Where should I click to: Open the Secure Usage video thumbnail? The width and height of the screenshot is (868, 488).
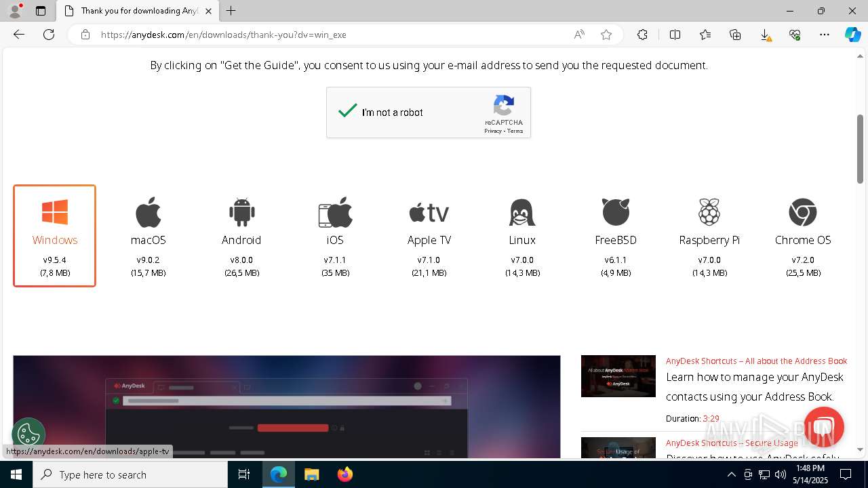coord(618,447)
